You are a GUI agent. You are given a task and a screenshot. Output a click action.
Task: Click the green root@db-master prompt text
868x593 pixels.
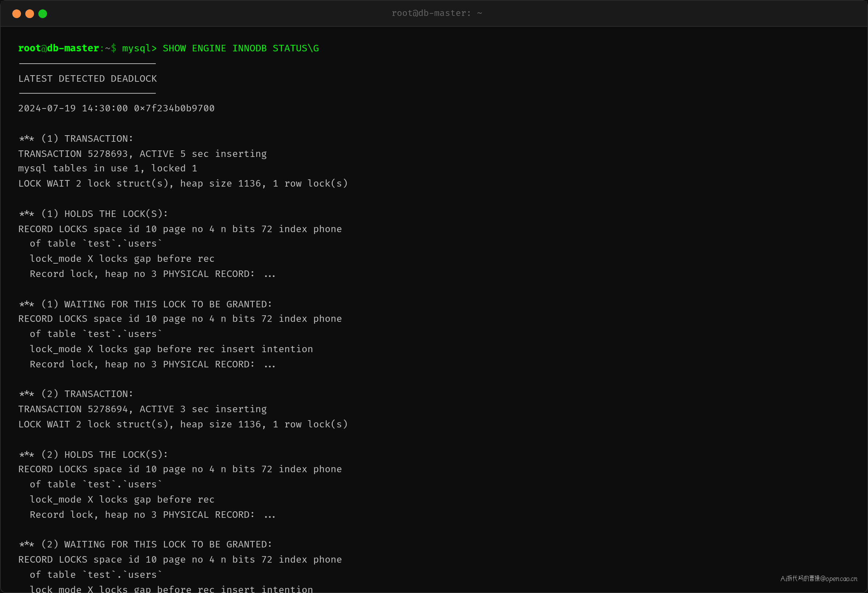tap(59, 48)
